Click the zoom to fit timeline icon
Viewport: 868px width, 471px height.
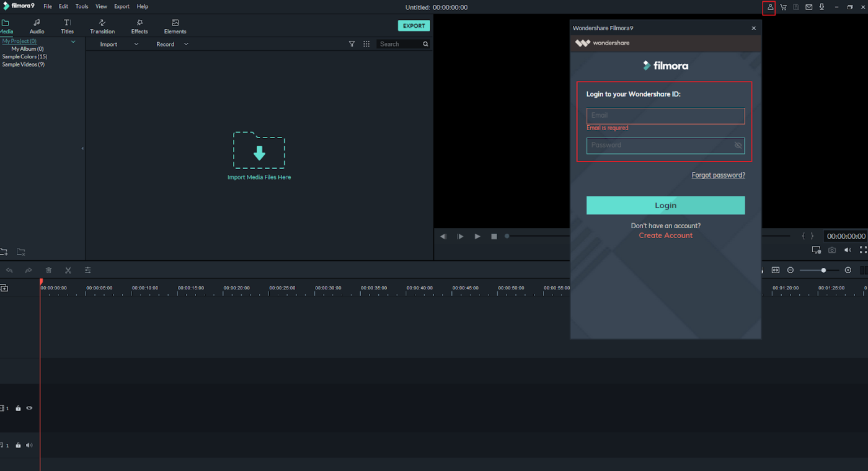point(776,270)
